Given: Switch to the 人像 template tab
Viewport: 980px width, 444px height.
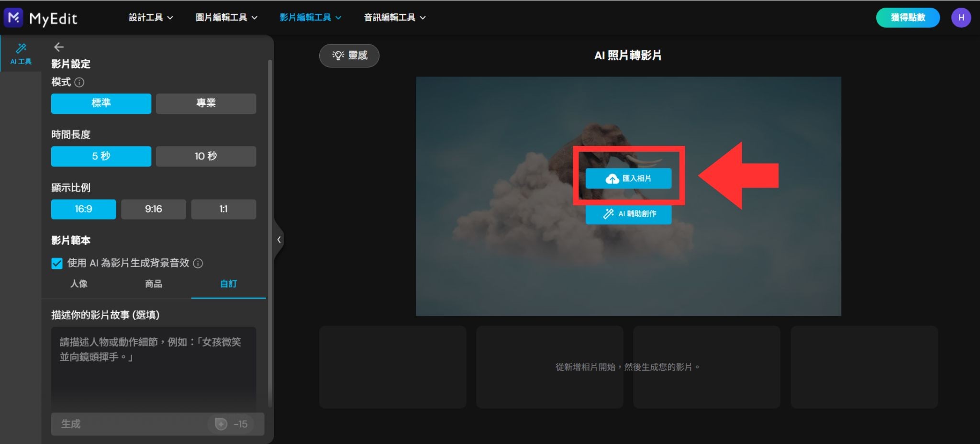Looking at the screenshot, I should point(79,284).
